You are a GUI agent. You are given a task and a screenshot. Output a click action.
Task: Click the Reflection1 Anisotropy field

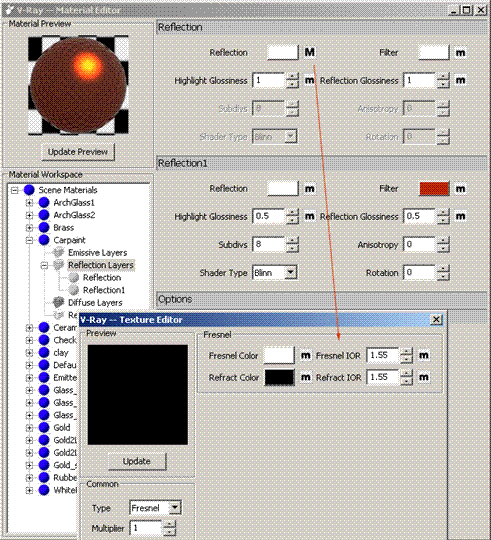point(419,245)
